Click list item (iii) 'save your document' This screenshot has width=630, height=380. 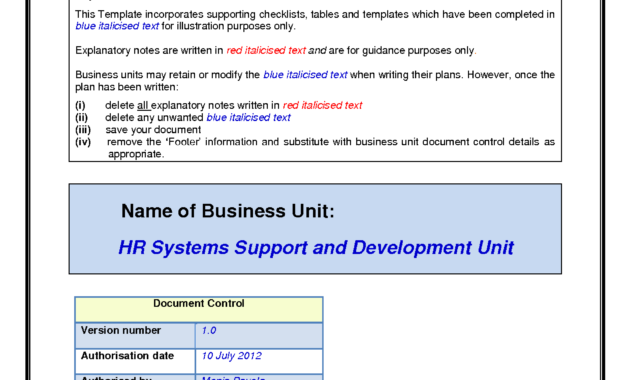[138, 130]
